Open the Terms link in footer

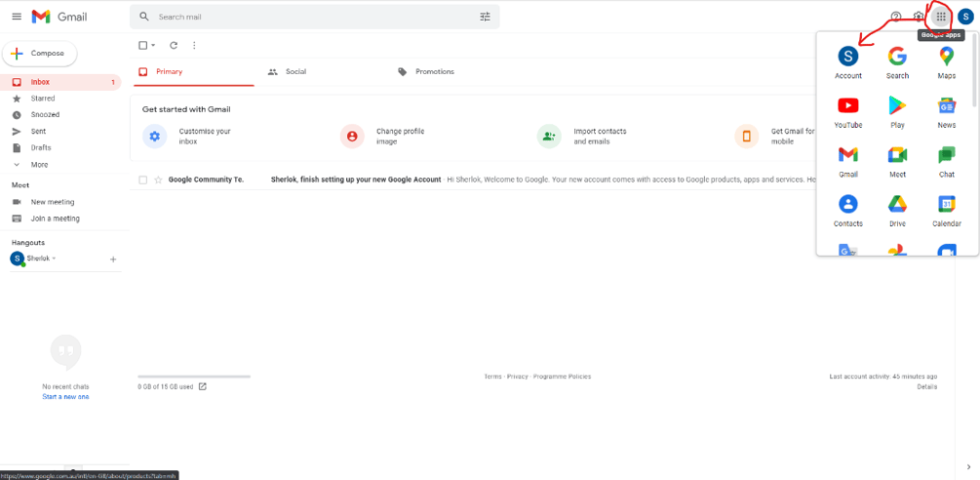[x=492, y=377]
